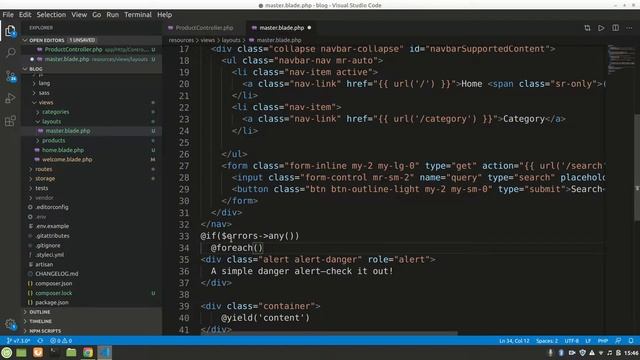This screenshot has width=640, height=360.
Task: Open .env.example in the file tree
Action: click(52, 226)
